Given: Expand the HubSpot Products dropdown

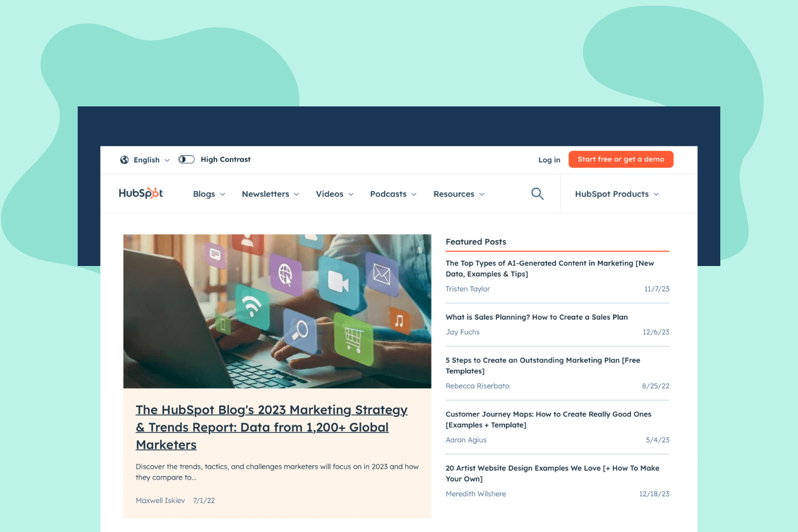Looking at the screenshot, I should pos(617,194).
